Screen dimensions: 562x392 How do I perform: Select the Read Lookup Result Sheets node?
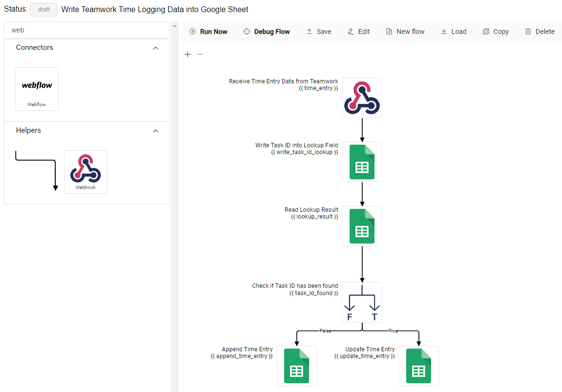point(362,226)
